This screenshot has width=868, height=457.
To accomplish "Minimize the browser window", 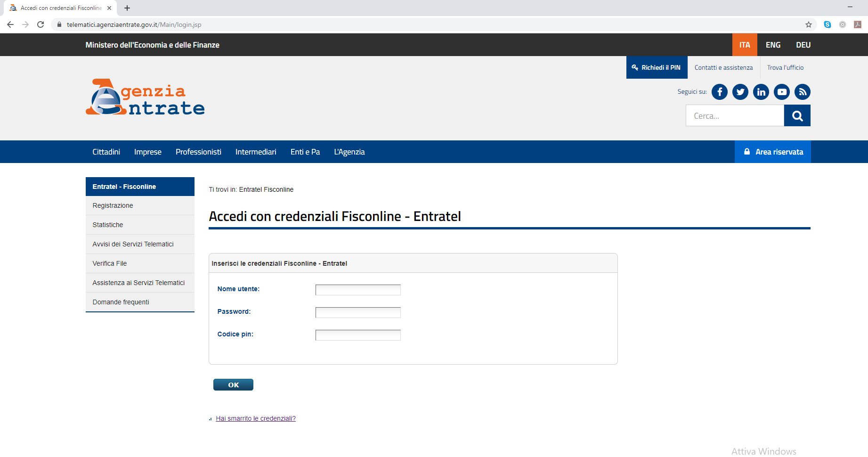I will (x=850, y=7).
